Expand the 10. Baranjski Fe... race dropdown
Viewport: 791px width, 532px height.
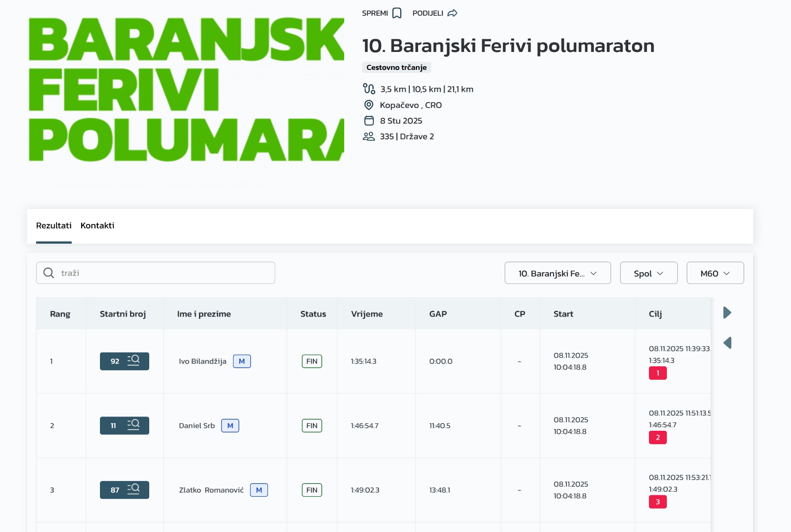coord(558,273)
